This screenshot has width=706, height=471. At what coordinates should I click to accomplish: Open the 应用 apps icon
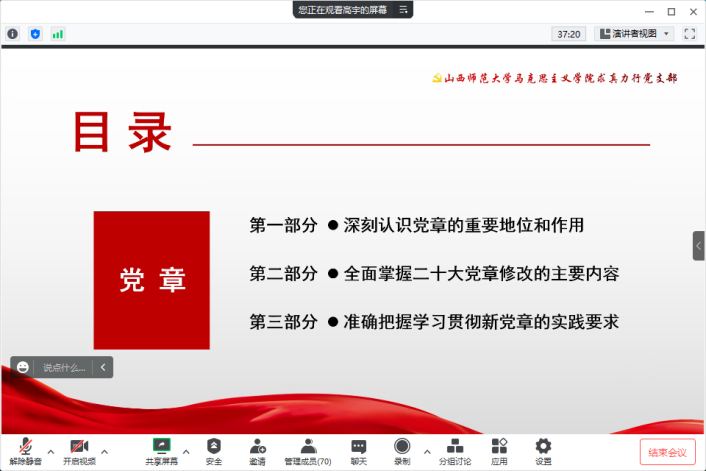(x=500, y=446)
